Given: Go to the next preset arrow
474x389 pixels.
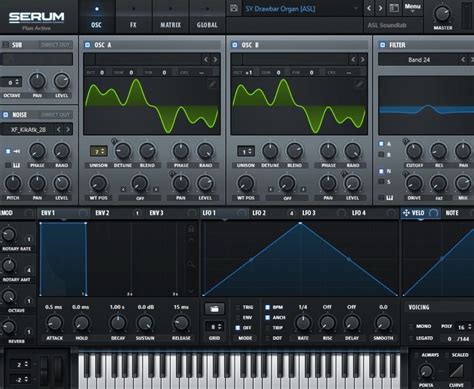Looking at the screenshot, I should point(380,8).
